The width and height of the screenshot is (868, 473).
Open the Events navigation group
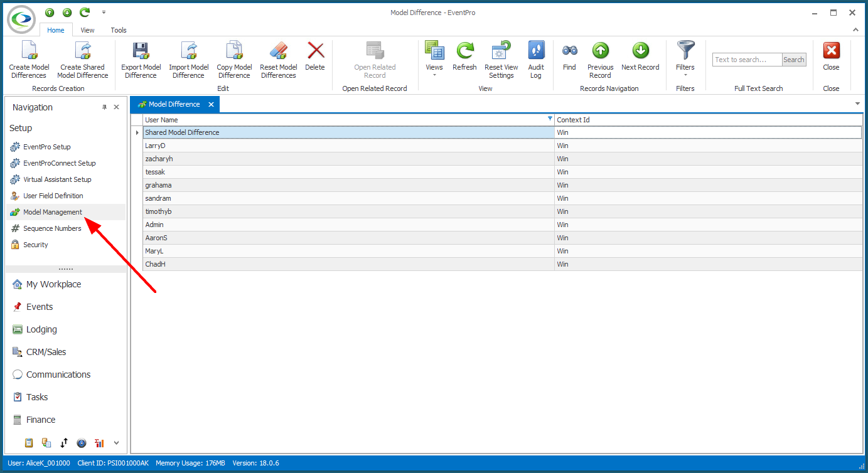66,307
